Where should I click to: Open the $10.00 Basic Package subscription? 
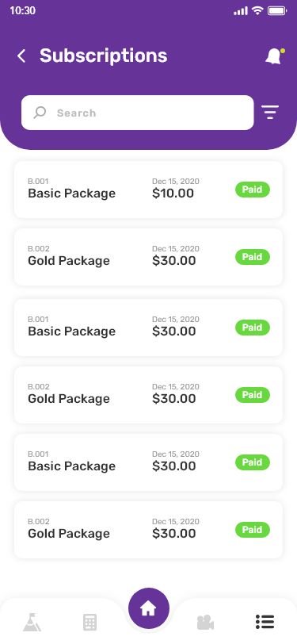[x=149, y=190]
